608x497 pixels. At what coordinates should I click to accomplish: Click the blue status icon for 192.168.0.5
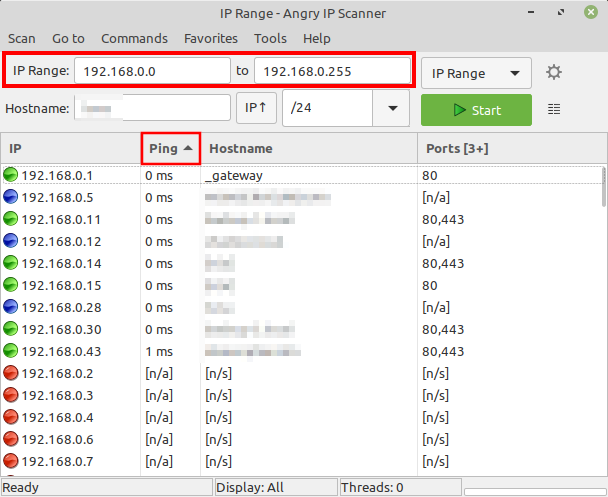tap(11, 197)
